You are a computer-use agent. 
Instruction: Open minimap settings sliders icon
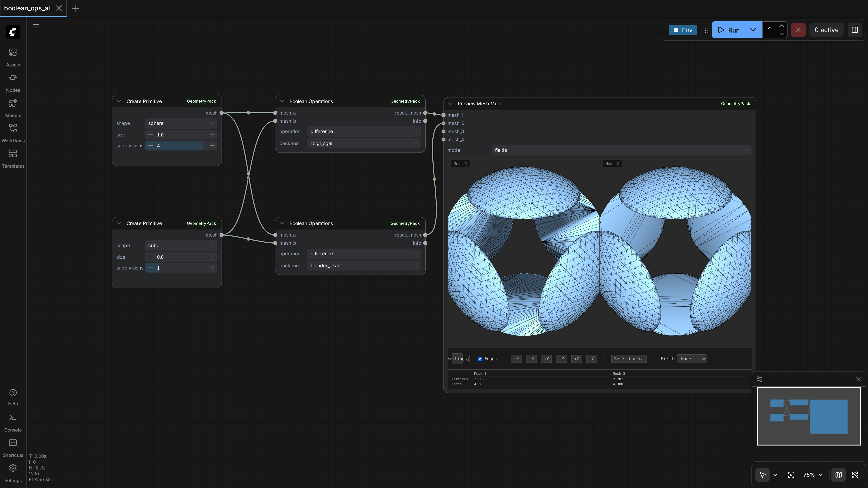[x=759, y=379]
